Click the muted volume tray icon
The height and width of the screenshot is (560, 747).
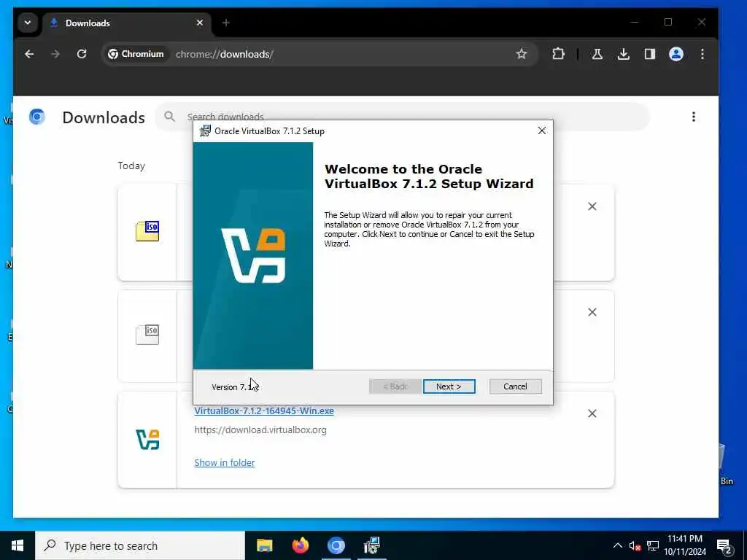point(635,545)
